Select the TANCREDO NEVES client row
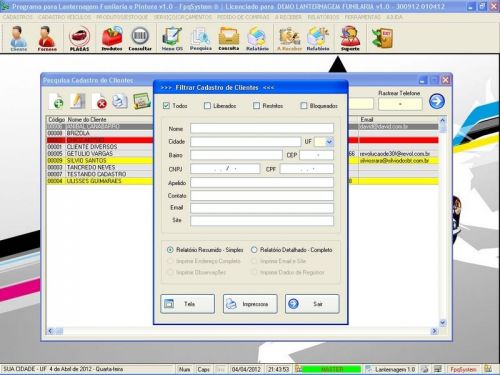Screen dimensions: 500x375 point(100,167)
